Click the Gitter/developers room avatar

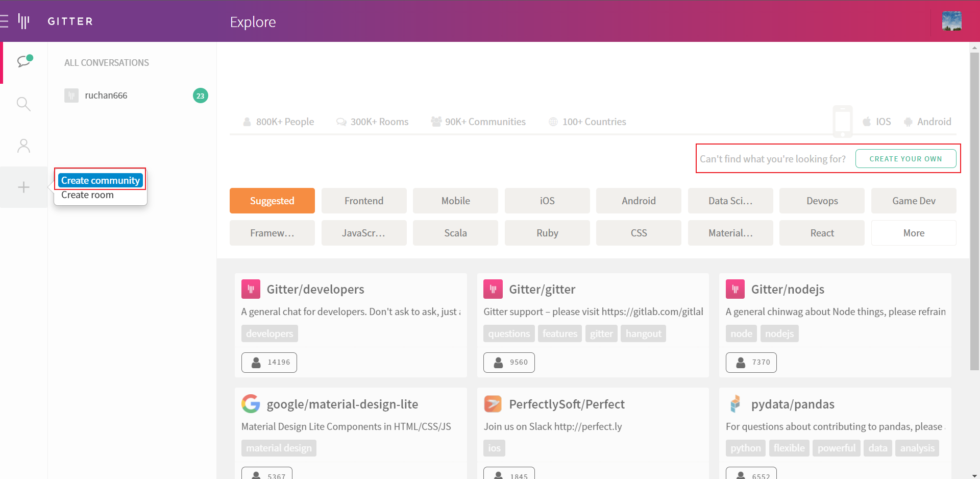coord(251,289)
